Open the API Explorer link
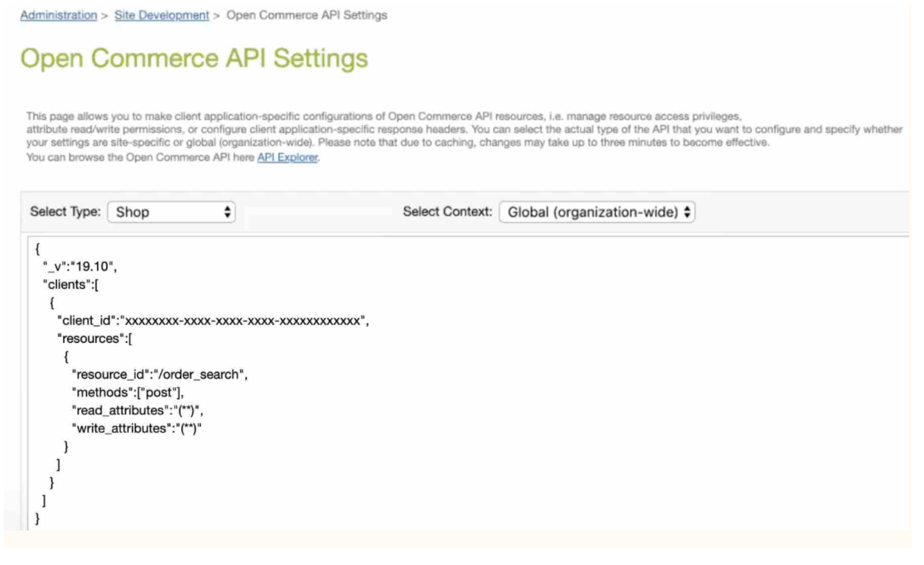The height and width of the screenshot is (565, 924). [287, 158]
